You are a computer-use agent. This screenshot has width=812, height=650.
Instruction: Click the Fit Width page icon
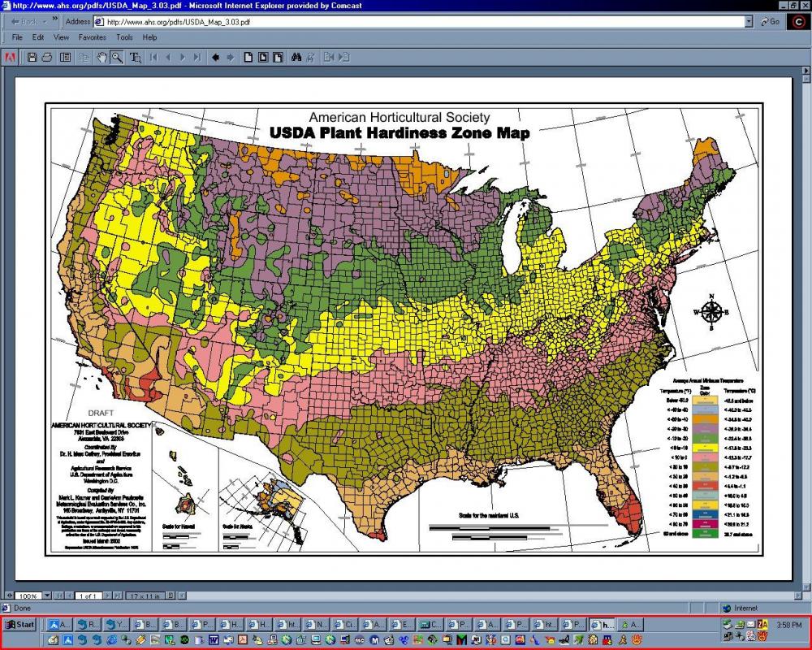click(278, 57)
